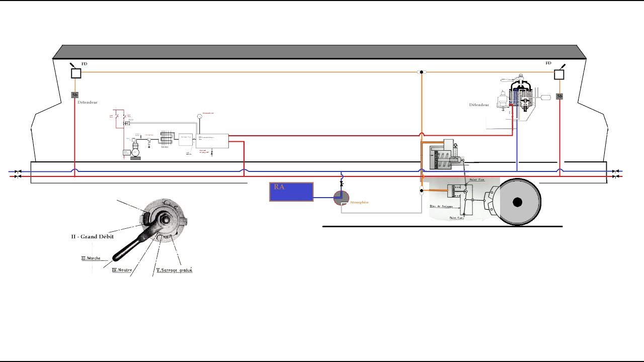Click the lower junction dot below red pipe

(x=422, y=191)
